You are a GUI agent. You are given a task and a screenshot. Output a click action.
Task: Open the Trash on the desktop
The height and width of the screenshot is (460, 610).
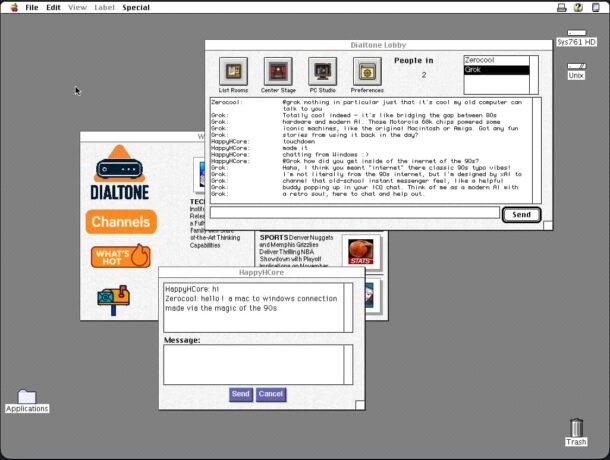[x=576, y=431]
